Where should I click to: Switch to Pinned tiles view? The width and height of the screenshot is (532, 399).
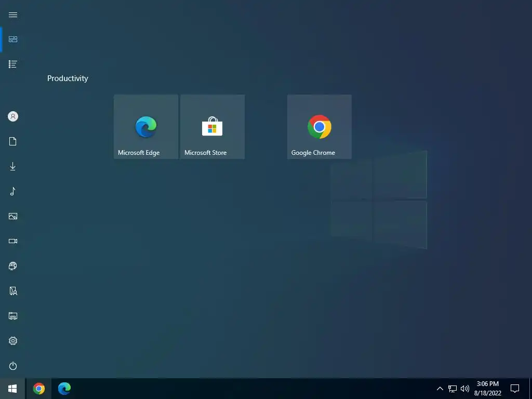pyautogui.click(x=13, y=39)
